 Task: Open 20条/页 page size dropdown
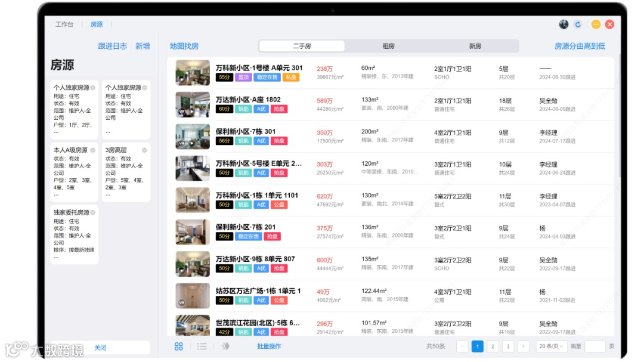point(551,346)
